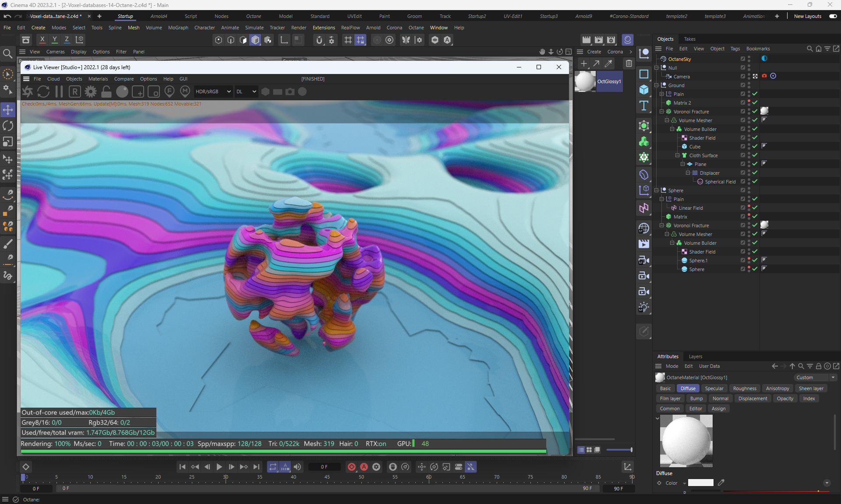Click the Cube primitive icon
Screen dimensions: 841x504
click(643, 90)
